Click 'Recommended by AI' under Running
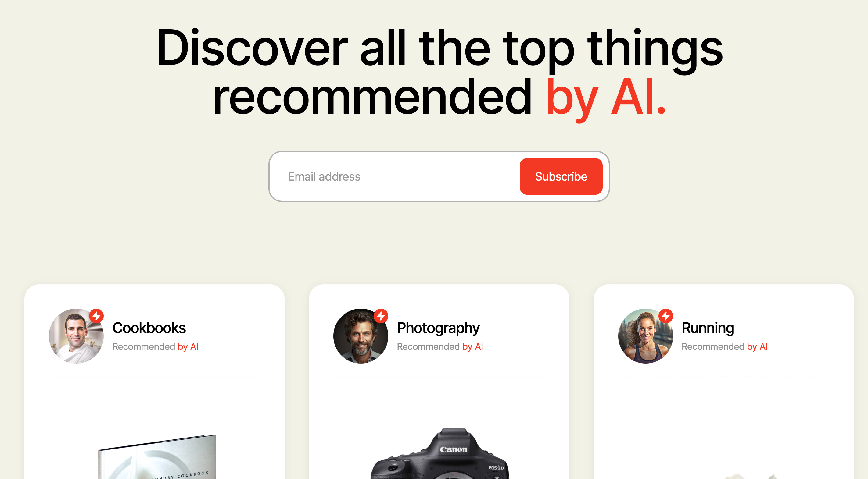Viewport: 868px width, 479px height. [725, 347]
